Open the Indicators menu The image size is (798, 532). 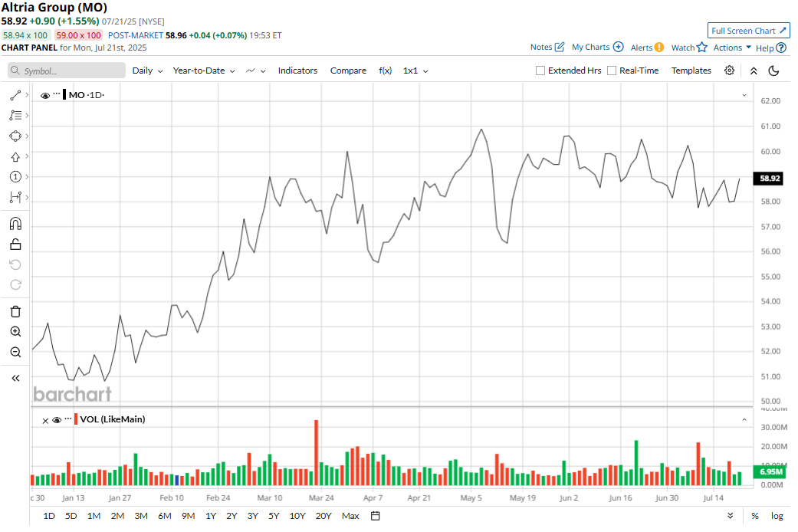coord(297,71)
